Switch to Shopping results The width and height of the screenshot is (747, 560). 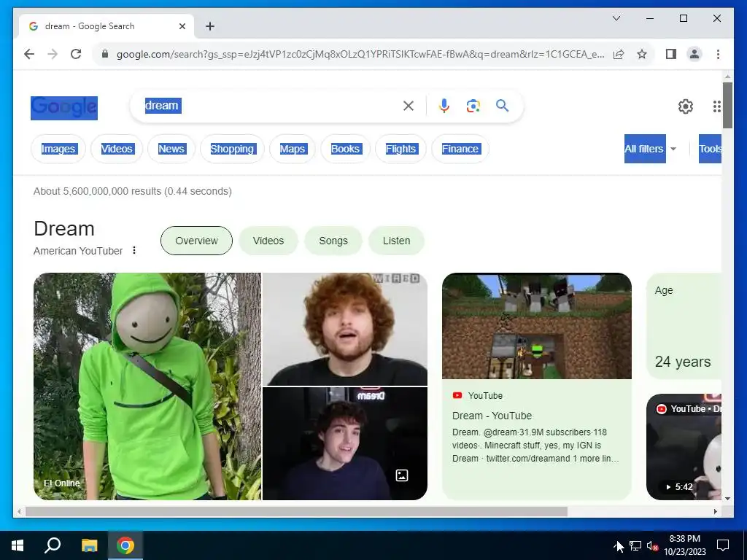click(232, 149)
